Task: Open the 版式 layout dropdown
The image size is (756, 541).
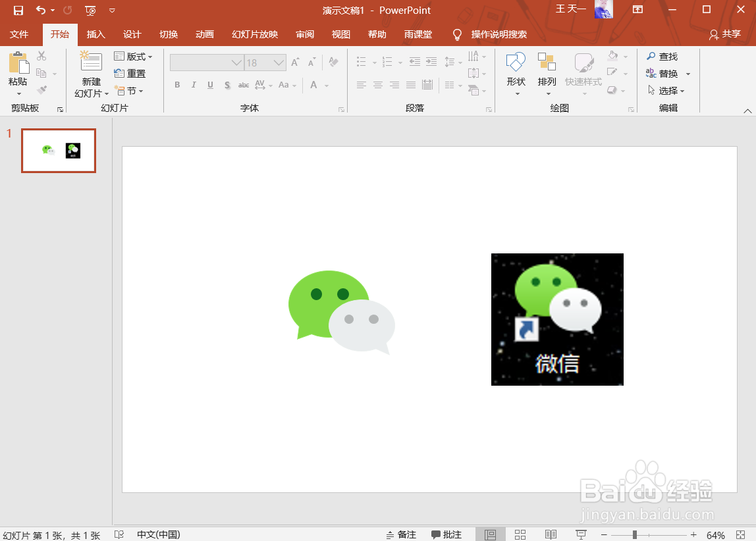Action: [133, 57]
